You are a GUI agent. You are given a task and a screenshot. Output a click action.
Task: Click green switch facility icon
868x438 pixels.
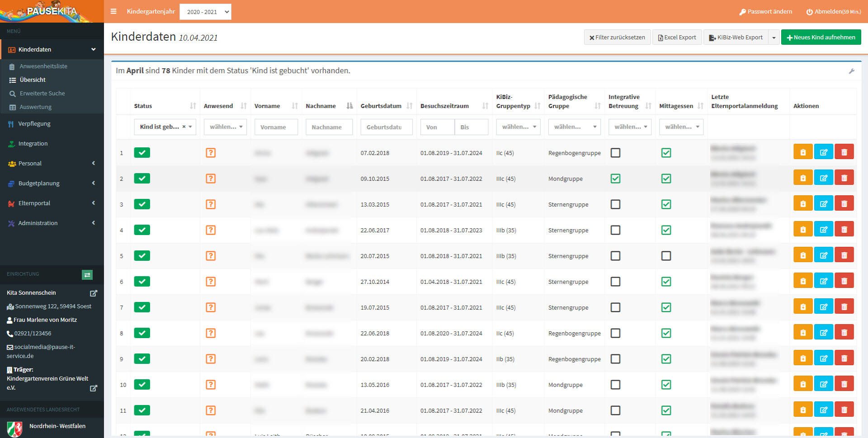click(x=87, y=274)
